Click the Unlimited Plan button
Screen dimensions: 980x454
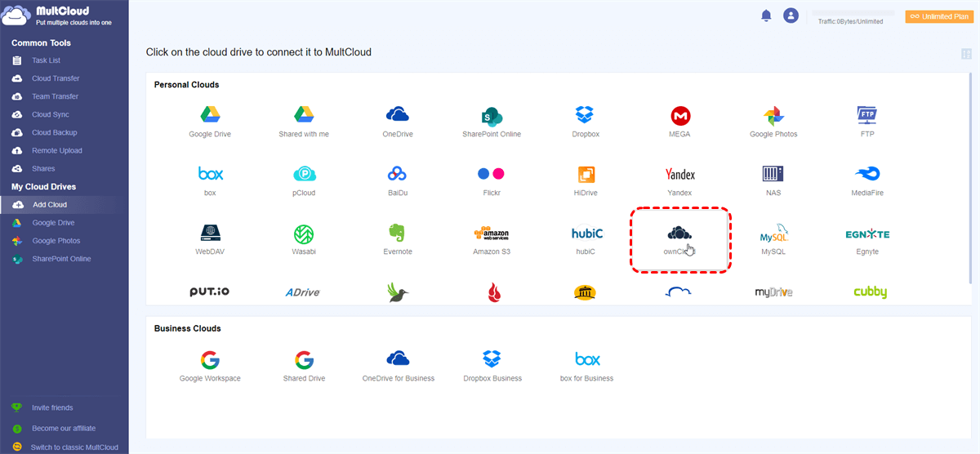click(938, 16)
